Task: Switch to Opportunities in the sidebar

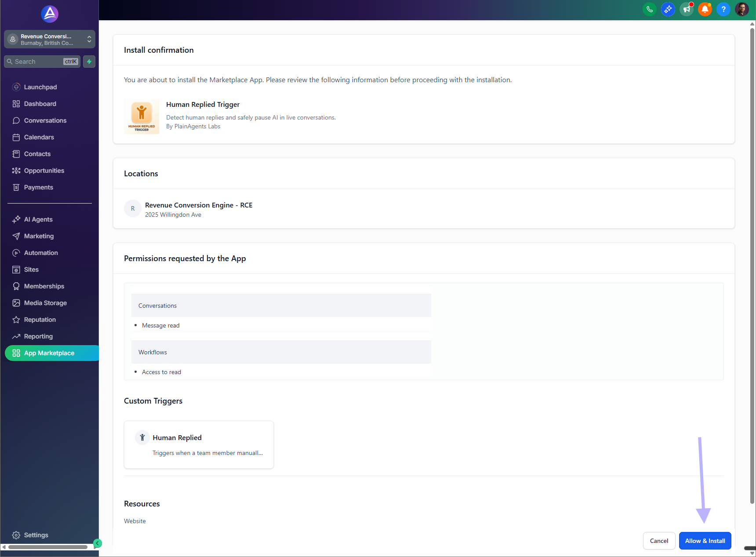Action: [44, 171]
